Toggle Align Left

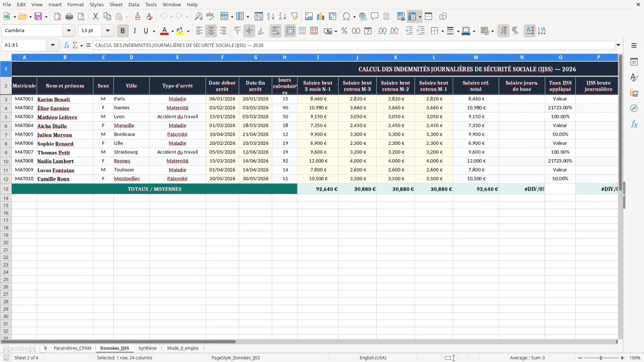coord(200,31)
